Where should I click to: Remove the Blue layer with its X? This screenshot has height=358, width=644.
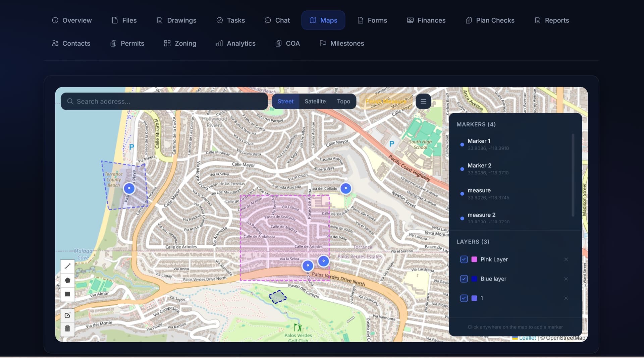[x=566, y=279]
